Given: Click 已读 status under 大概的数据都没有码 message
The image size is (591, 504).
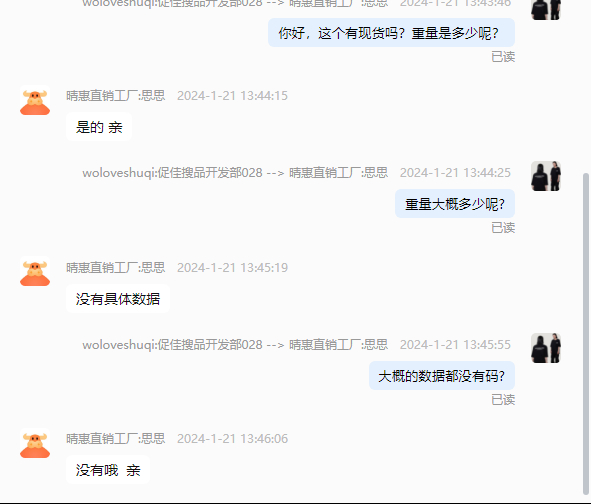Looking at the screenshot, I should [503, 400].
